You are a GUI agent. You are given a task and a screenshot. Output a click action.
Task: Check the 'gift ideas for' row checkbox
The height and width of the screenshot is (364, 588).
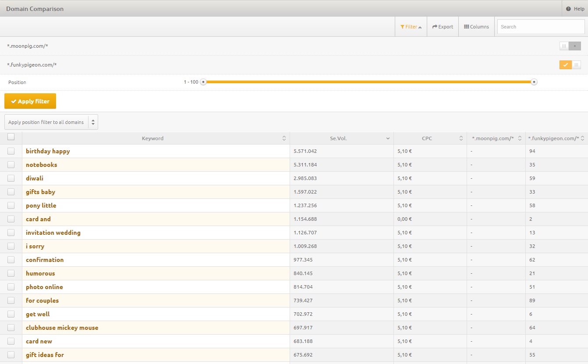[11, 355]
